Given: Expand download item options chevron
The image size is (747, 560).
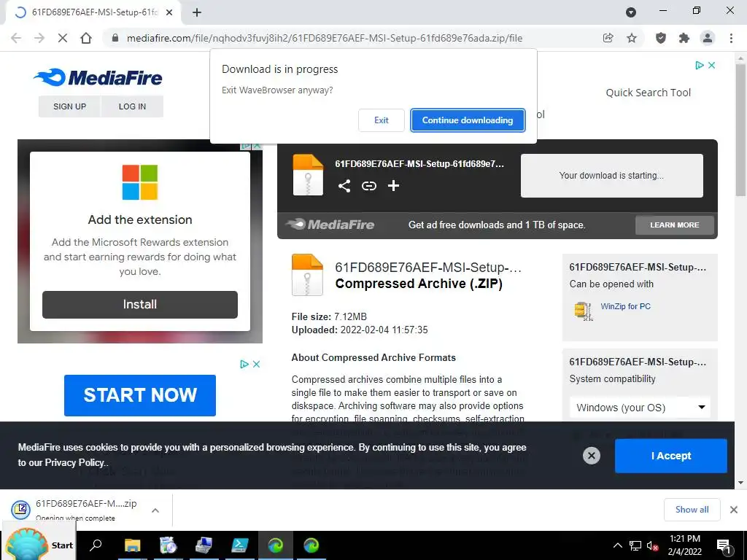Looking at the screenshot, I should click(x=155, y=510).
